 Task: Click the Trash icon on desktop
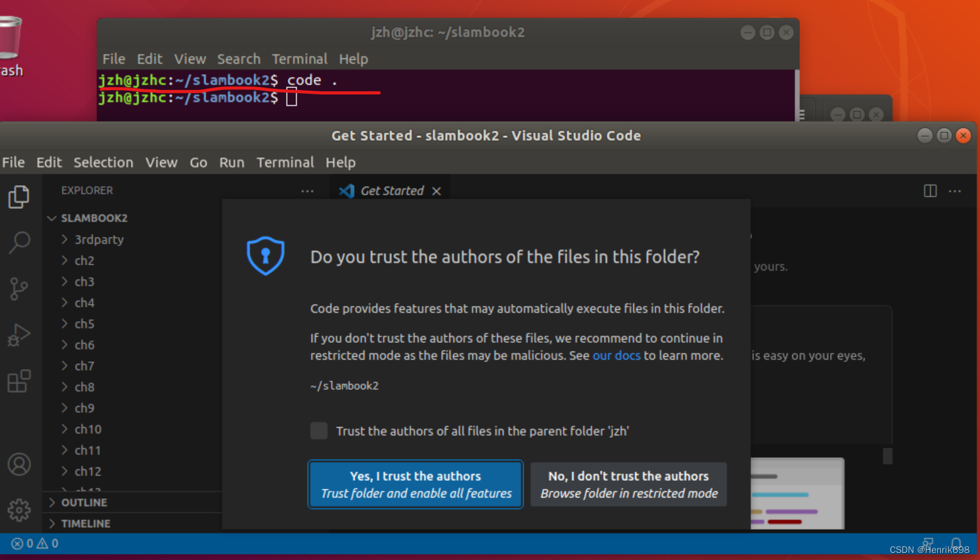(10, 38)
